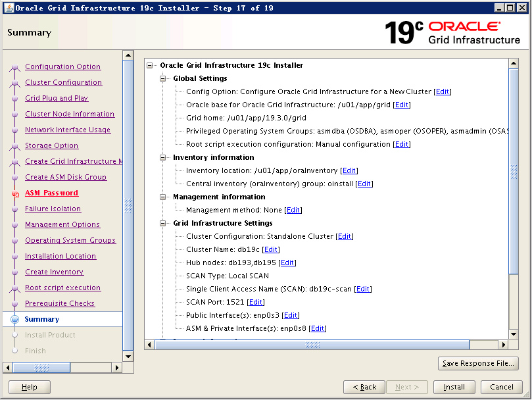The width and height of the screenshot is (532, 400).
Task: Collapse the Inventory information node
Action: tap(163, 157)
